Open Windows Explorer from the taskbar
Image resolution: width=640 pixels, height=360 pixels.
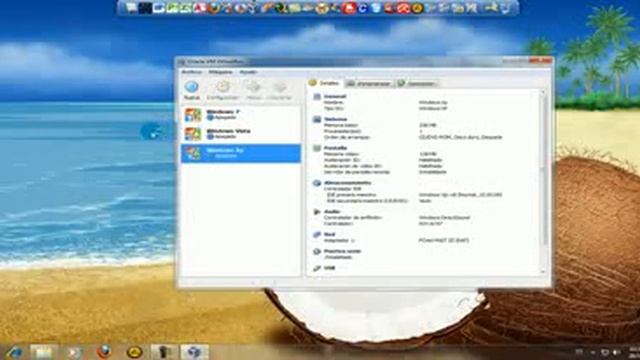[43, 352]
